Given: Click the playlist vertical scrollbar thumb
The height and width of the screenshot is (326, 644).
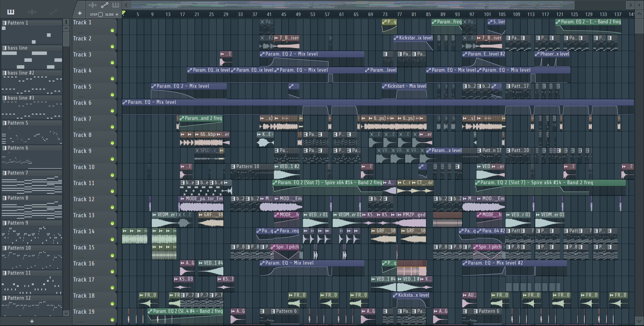Looking at the screenshot, I should tap(639, 26).
